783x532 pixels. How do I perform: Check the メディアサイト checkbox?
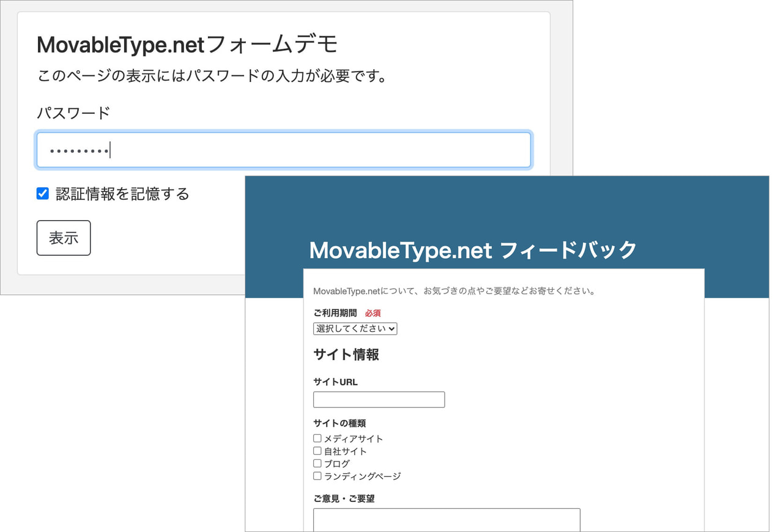click(x=317, y=438)
